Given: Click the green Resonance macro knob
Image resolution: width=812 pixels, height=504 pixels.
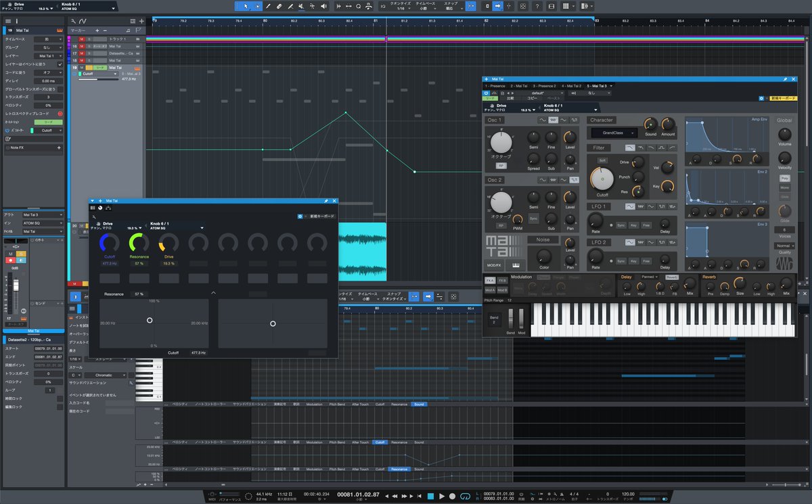Looking at the screenshot, I should point(139,242).
